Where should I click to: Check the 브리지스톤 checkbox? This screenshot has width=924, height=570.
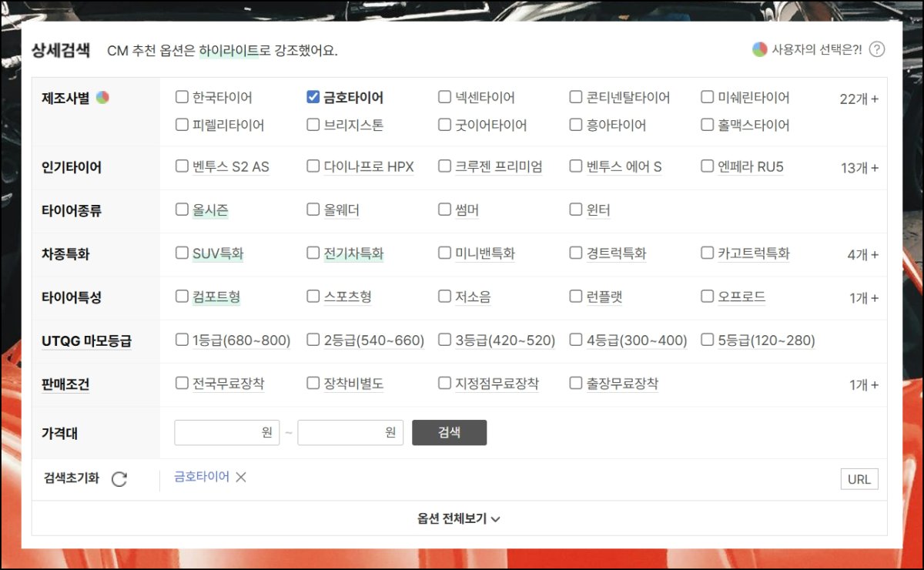(313, 124)
